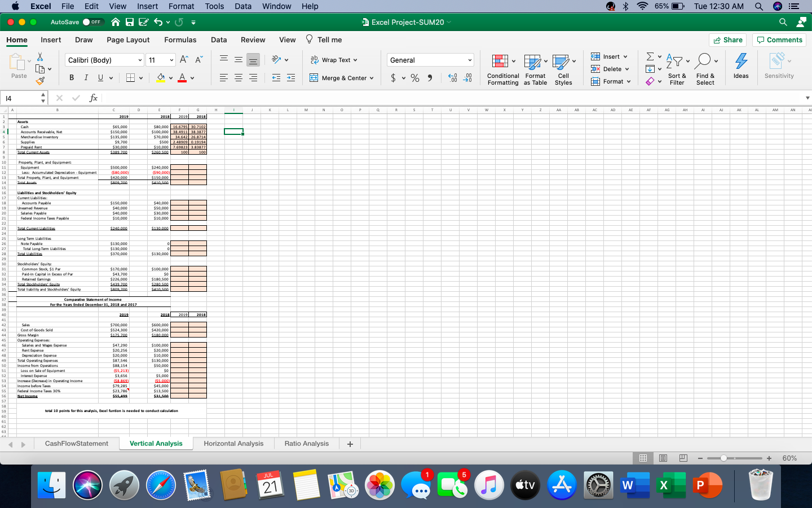Viewport: 812px width, 508px height.
Task: Expand the Merge & Center dropdown arrow
Action: (372, 78)
